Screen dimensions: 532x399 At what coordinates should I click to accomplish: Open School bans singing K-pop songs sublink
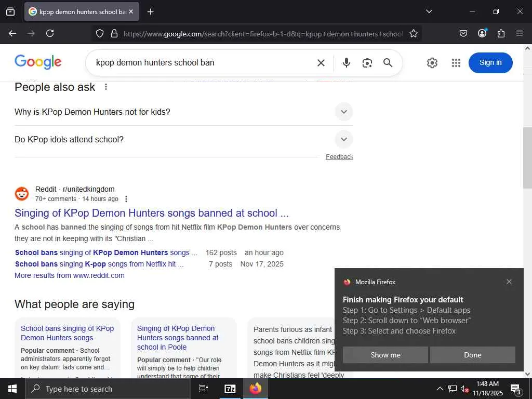tap(99, 264)
